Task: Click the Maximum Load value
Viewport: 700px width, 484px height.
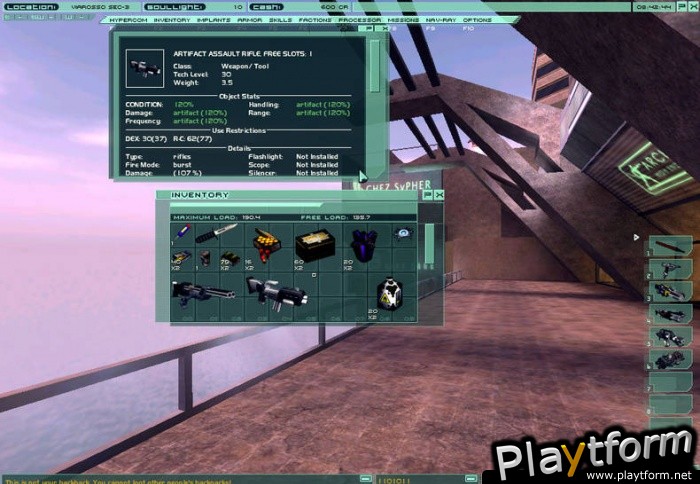Action: (251, 217)
